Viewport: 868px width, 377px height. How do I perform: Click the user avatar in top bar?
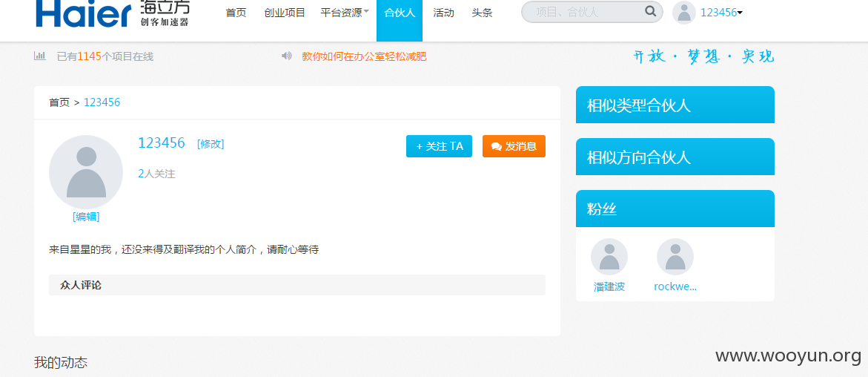[683, 12]
